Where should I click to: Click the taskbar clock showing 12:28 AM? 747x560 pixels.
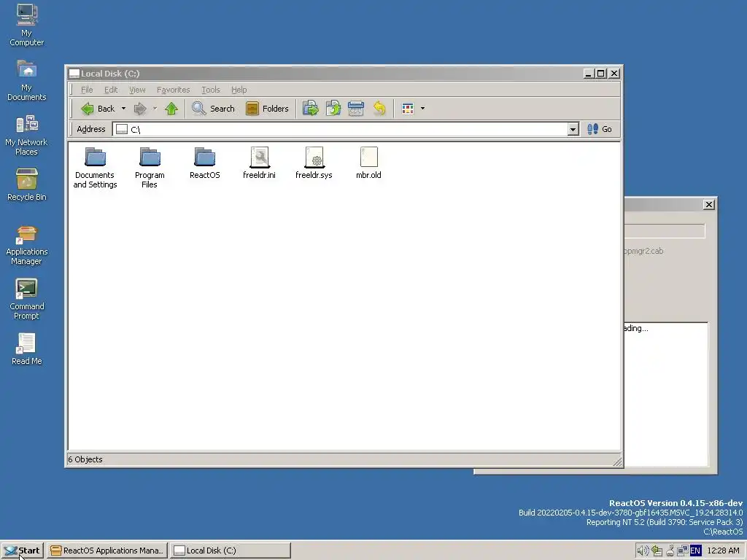click(723, 551)
